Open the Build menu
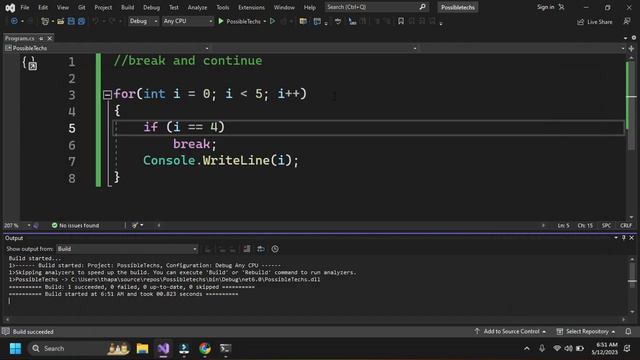This screenshot has height=360, width=640. point(127,7)
